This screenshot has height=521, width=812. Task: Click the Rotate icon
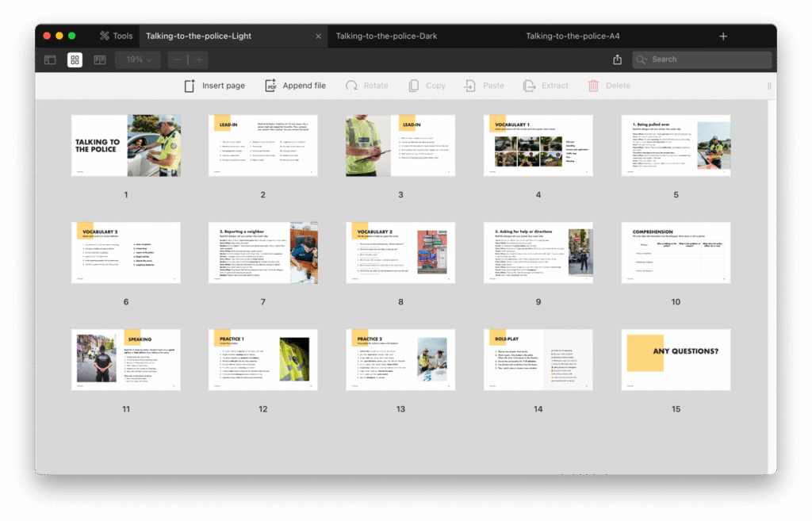(351, 86)
